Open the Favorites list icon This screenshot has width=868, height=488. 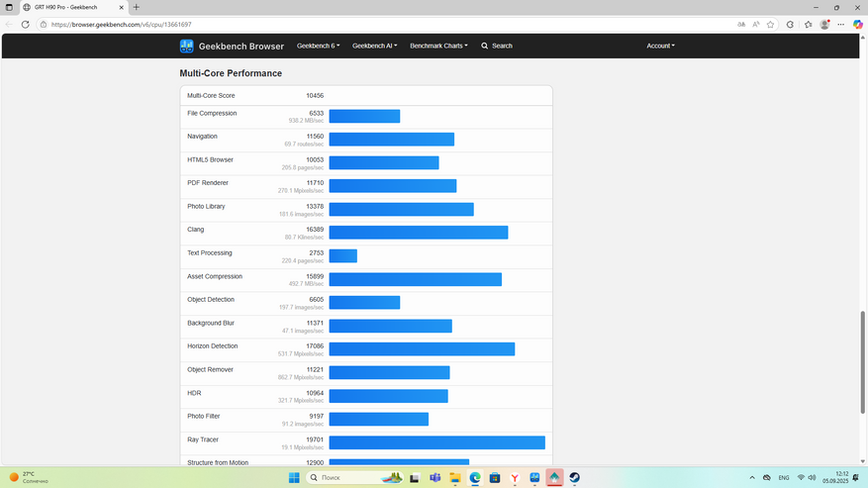[809, 25]
